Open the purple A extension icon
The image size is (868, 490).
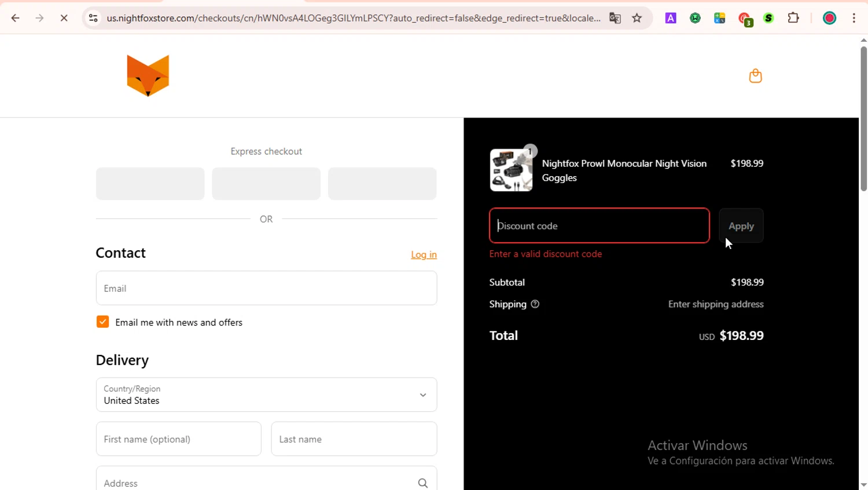click(x=671, y=18)
